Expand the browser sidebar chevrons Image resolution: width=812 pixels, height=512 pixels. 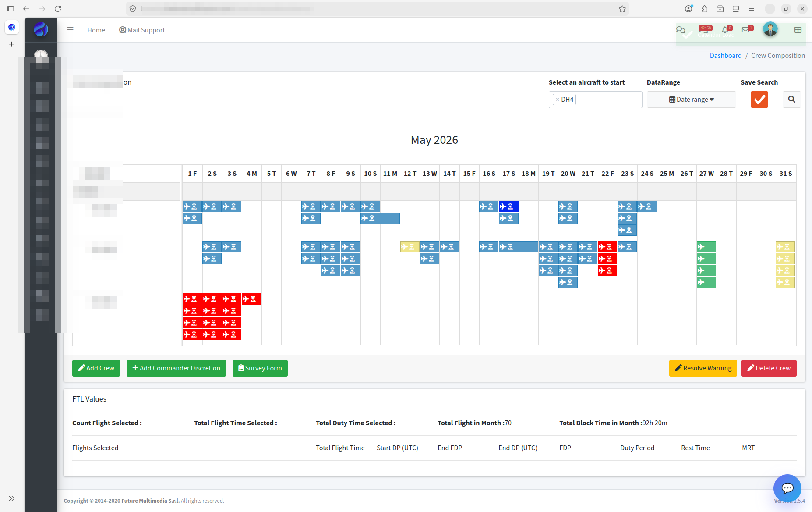(12, 498)
